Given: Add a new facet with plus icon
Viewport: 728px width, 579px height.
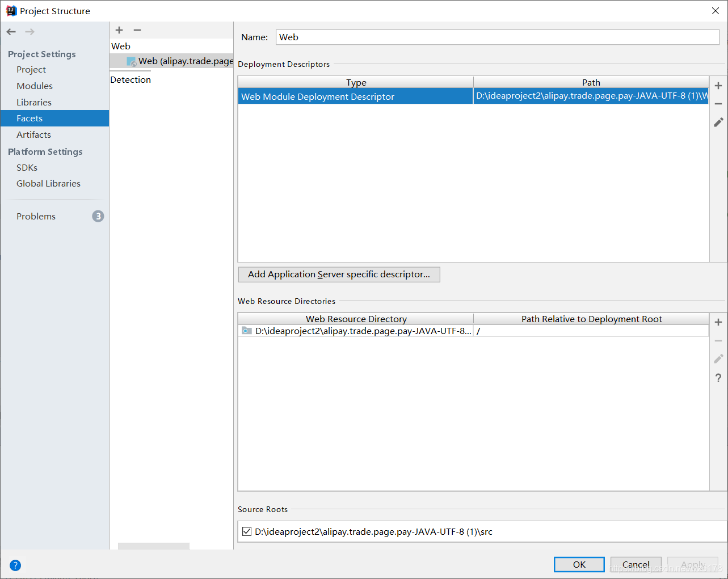Looking at the screenshot, I should click(119, 30).
